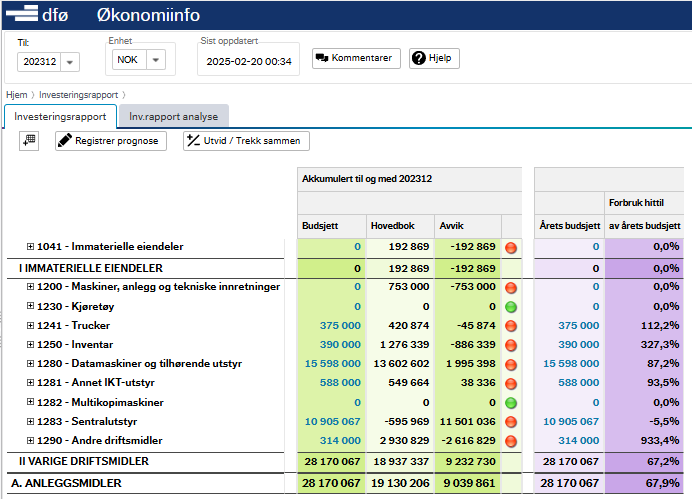Click Budsjett value 314 000 for Andre driftsmidler
The height and width of the screenshot is (499, 692).
[340, 440]
